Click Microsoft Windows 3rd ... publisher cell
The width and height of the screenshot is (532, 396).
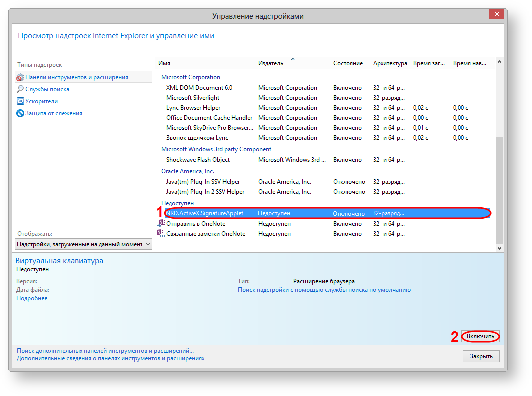click(x=292, y=160)
